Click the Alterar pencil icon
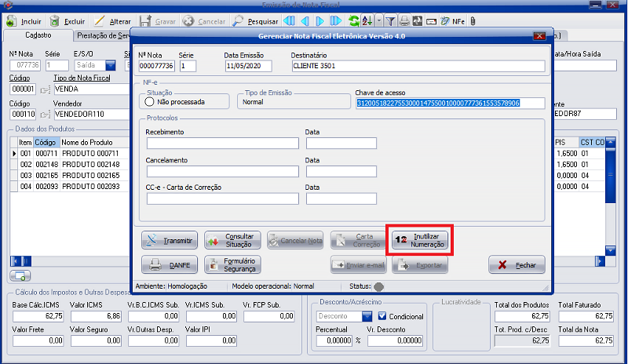Viewport: 628px width, 364px height. (x=99, y=21)
